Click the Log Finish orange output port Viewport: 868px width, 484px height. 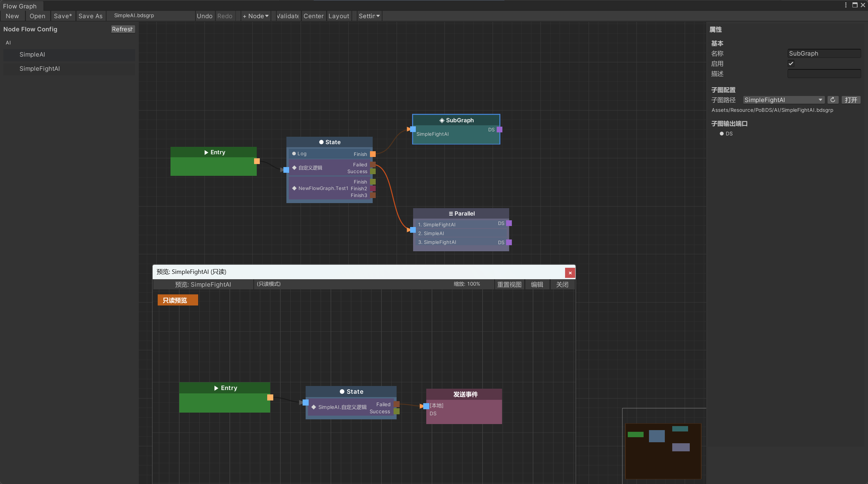pyautogui.click(x=373, y=154)
